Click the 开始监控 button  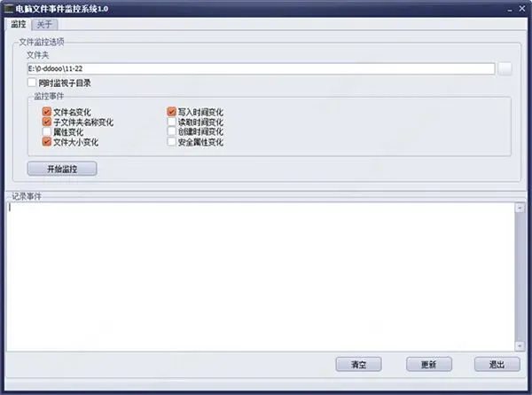(62, 169)
